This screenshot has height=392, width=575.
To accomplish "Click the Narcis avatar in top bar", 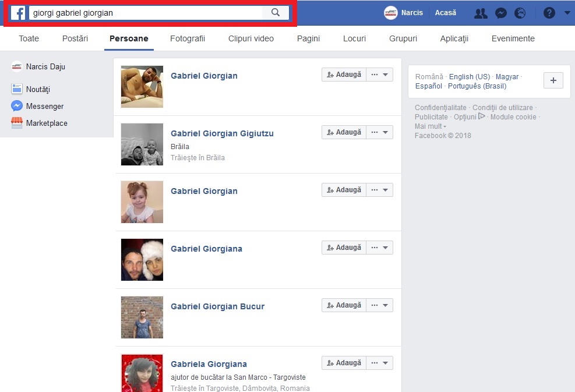I will click(391, 13).
